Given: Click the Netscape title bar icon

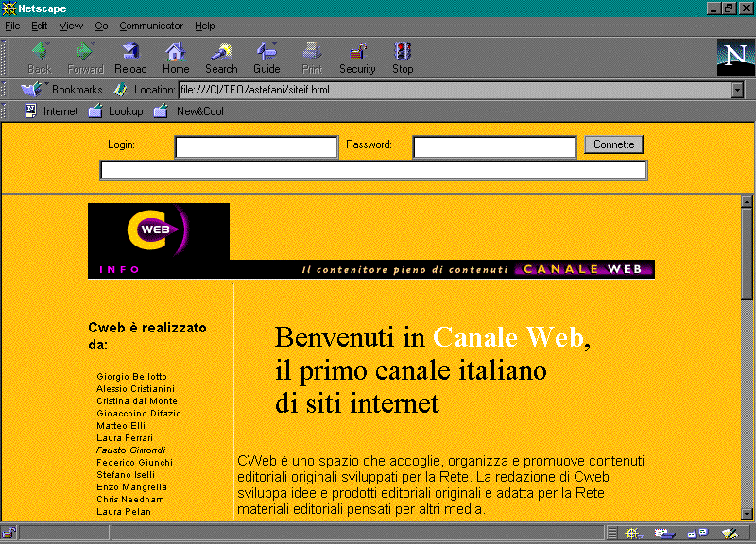Looking at the screenshot, I should pyautogui.click(x=9, y=8).
